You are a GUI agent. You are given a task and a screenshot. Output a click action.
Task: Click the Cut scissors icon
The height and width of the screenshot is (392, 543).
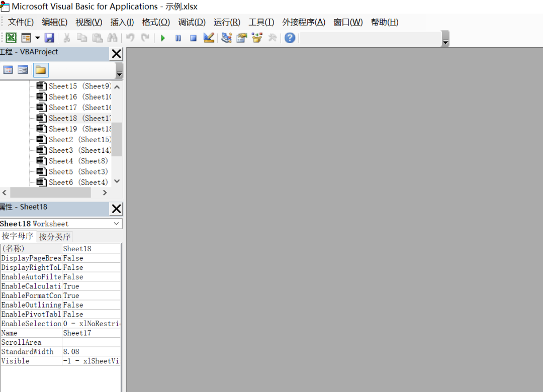[67, 38]
